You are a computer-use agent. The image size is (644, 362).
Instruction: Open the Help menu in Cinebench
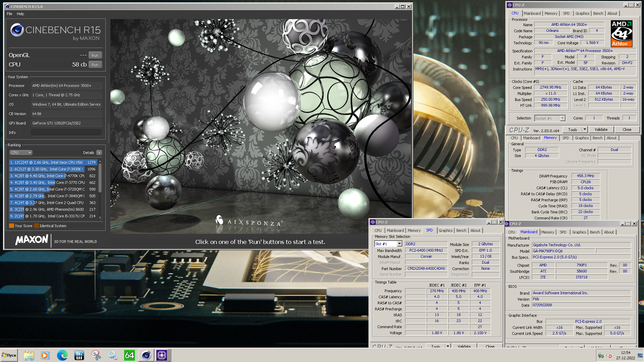click(x=20, y=14)
